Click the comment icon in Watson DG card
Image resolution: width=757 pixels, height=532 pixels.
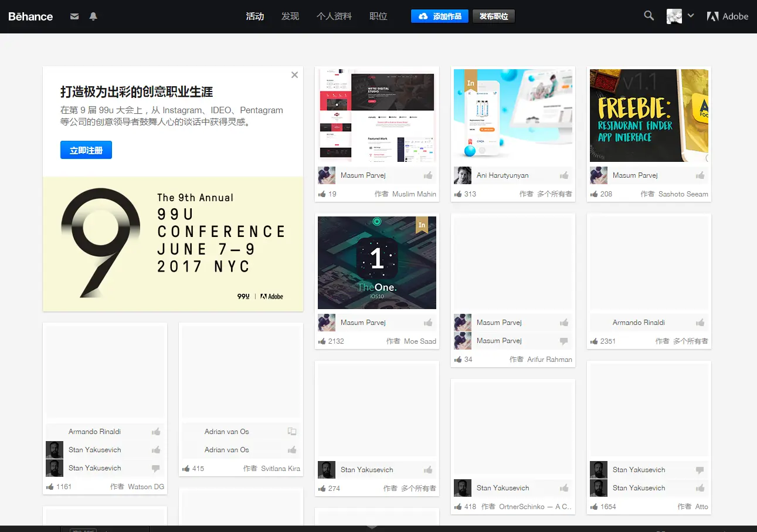coord(156,468)
